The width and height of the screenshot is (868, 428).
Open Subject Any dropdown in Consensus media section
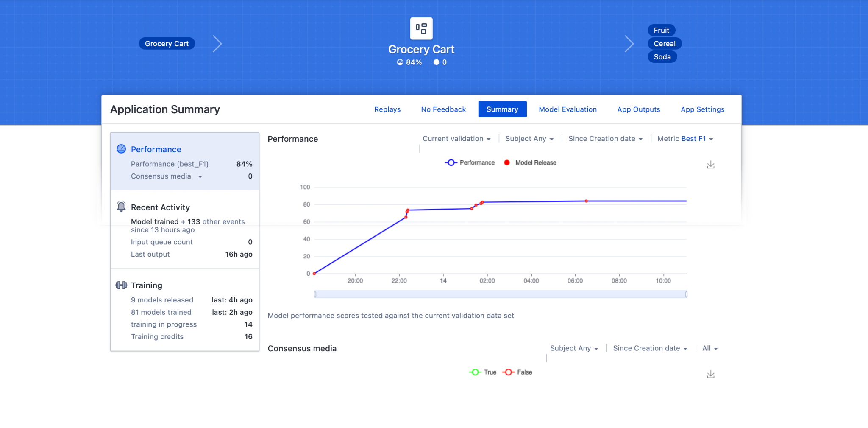coord(574,348)
